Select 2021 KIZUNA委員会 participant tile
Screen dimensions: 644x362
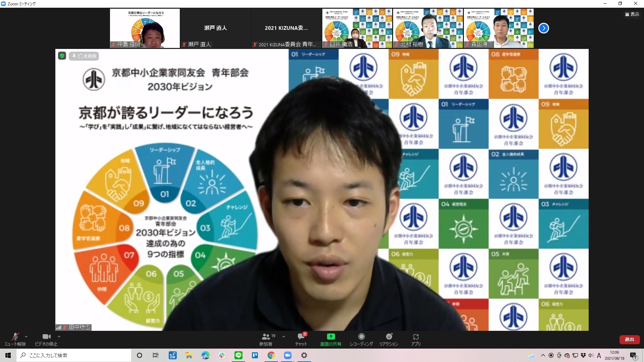(286, 28)
